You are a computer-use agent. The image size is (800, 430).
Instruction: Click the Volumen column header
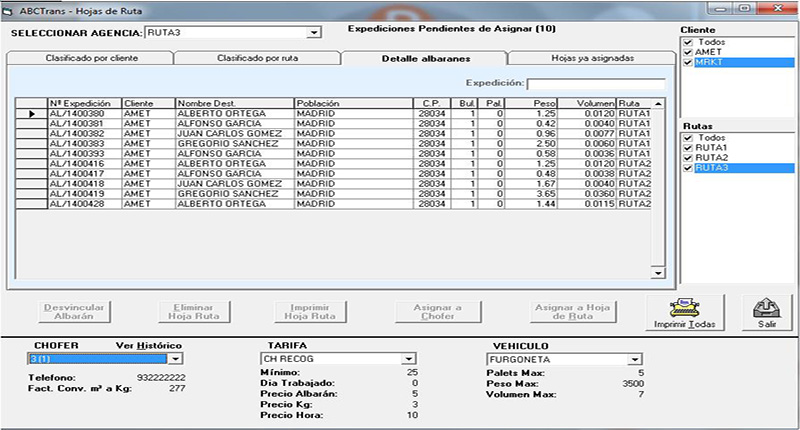[587, 104]
